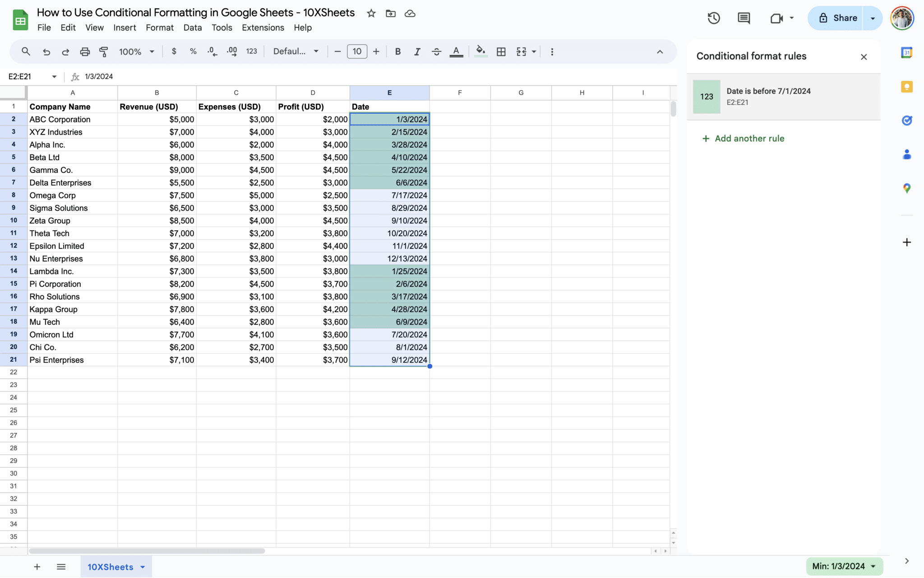Format as currency with dollar icon
Image resolution: width=924 pixels, height=578 pixels.
pyautogui.click(x=174, y=51)
